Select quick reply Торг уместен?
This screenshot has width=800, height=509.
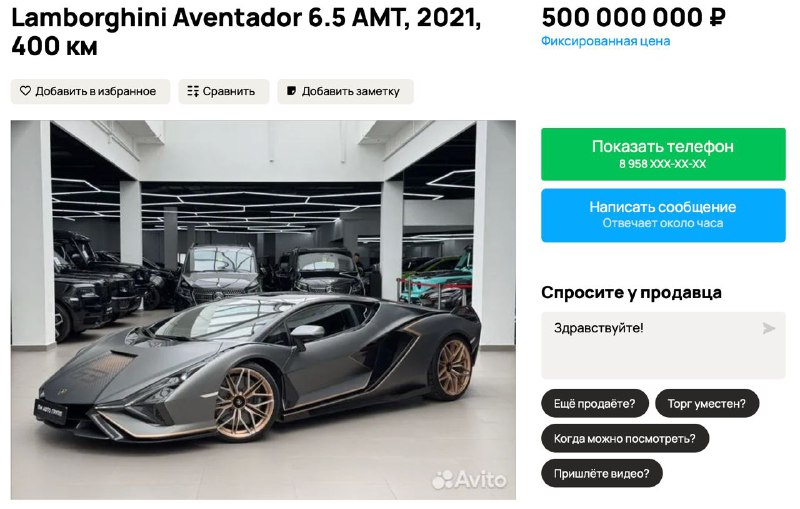pos(707,403)
